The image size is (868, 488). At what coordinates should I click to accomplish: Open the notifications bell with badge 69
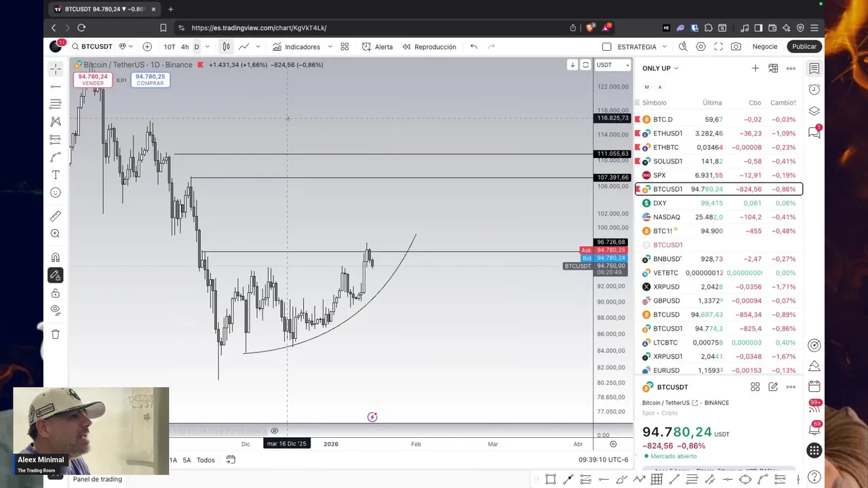coord(814,429)
